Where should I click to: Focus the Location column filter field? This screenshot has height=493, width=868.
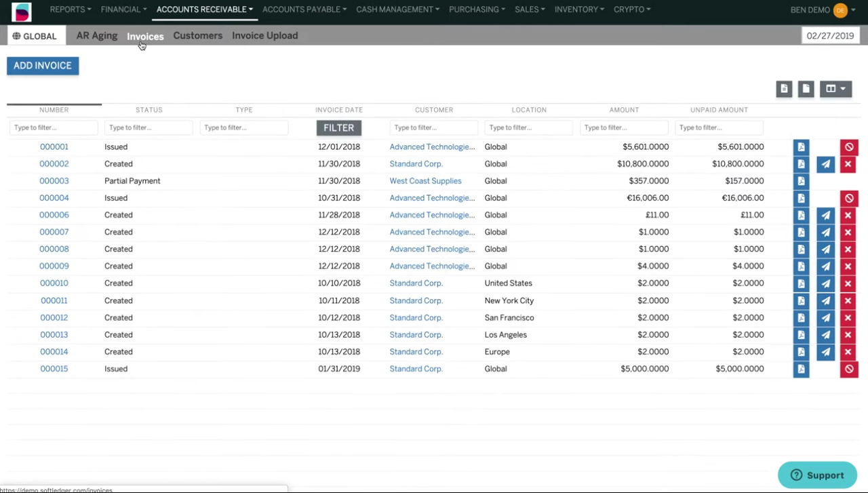tap(529, 127)
